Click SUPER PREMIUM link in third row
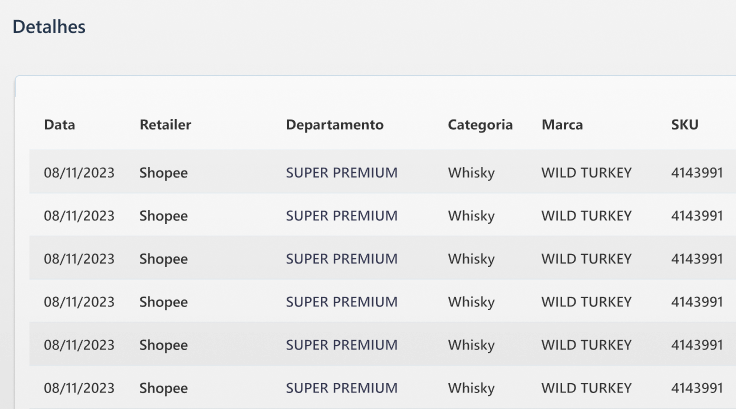 (341, 259)
